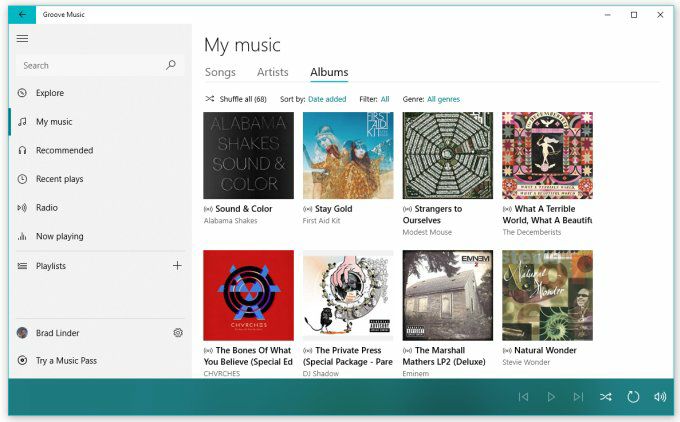The image size is (680, 422).
Task: Open the hamburger navigation menu
Action: [x=23, y=39]
